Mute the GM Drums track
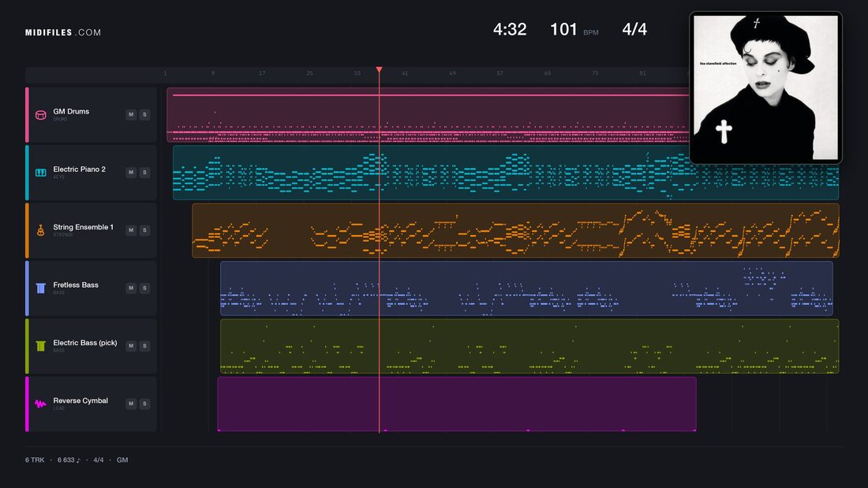 (x=131, y=114)
